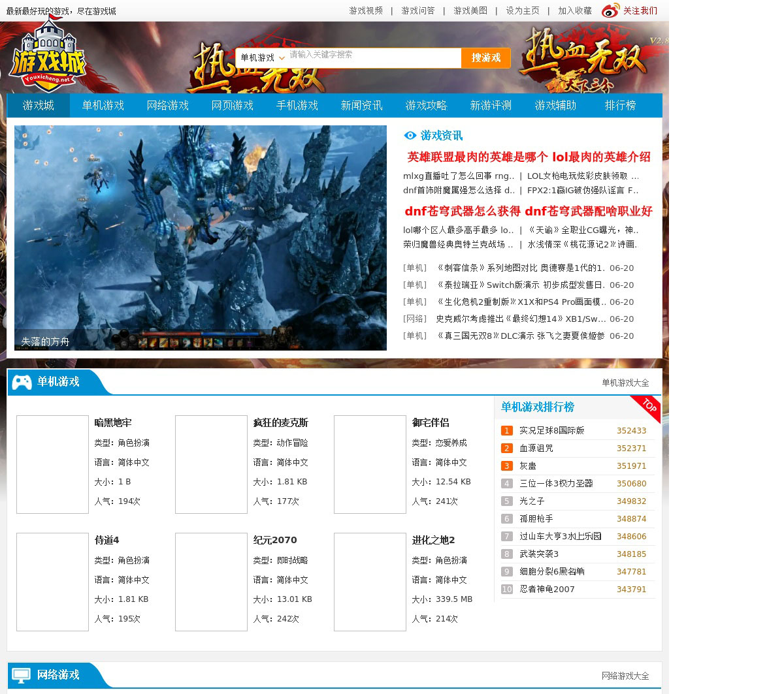
Task: Open the 网络游戏 navigation tab
Action: tap(168, 105)
